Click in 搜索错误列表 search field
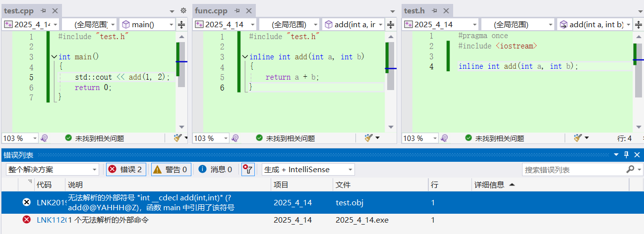The image size is (644, 234). 574,170
